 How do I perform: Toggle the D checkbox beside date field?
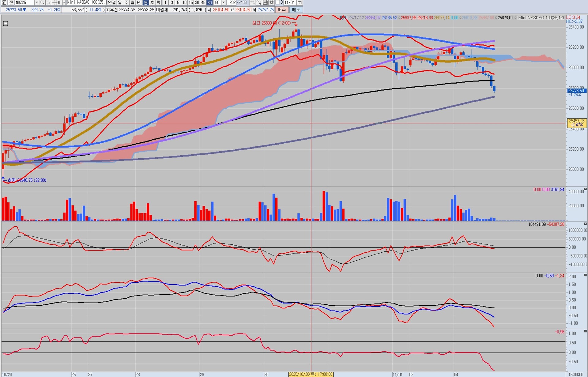[277, 2]
